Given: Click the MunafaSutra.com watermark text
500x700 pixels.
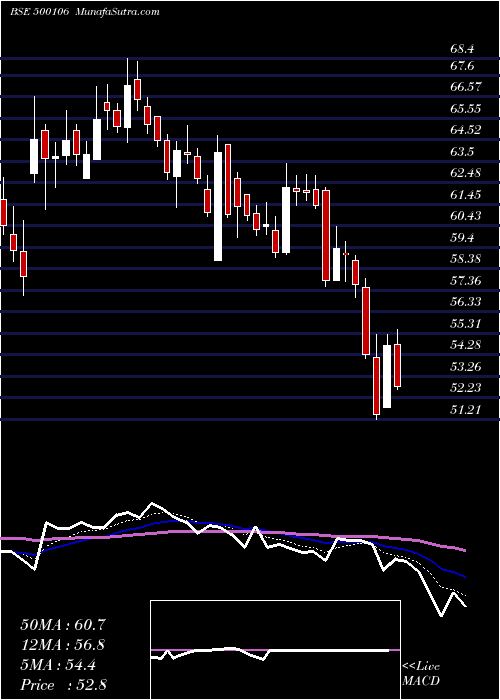Looking at the screenshot, I should [118, 12].
